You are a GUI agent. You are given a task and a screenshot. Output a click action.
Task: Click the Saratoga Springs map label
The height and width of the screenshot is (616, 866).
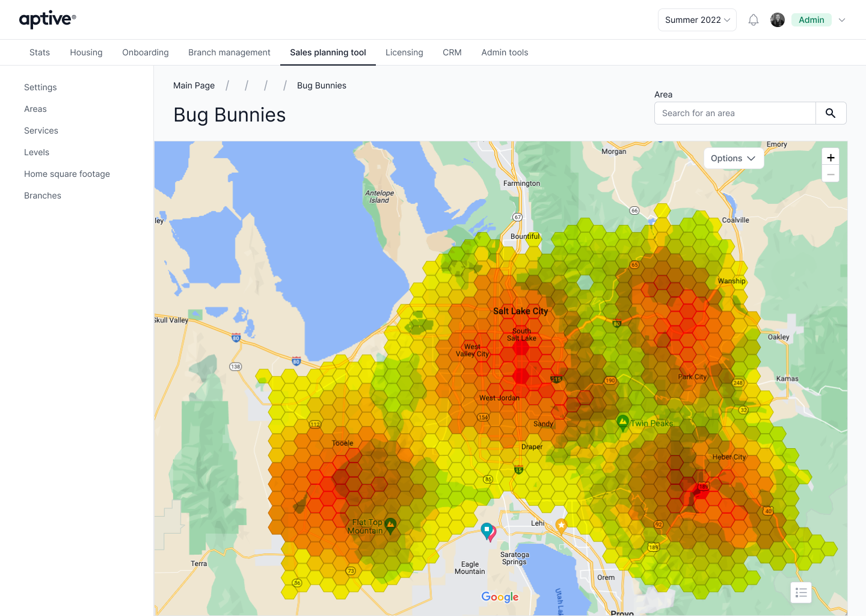pos(515,558)
